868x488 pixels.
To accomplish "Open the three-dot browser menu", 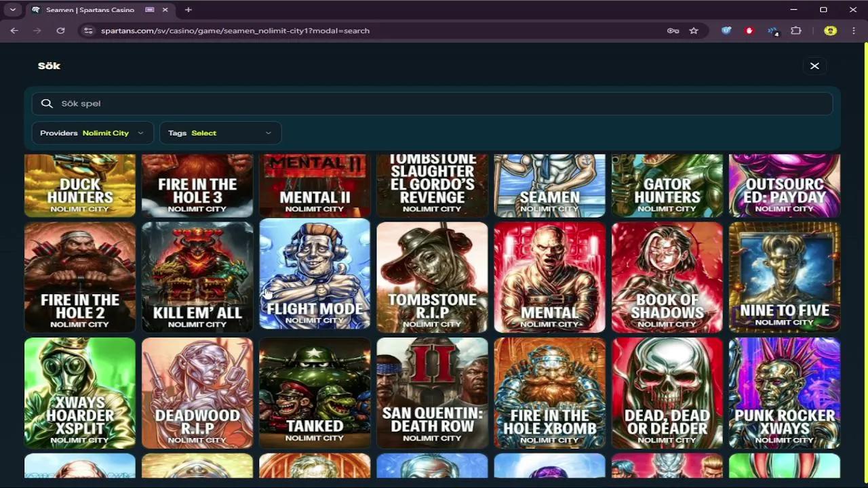I will tap(853, 30).
